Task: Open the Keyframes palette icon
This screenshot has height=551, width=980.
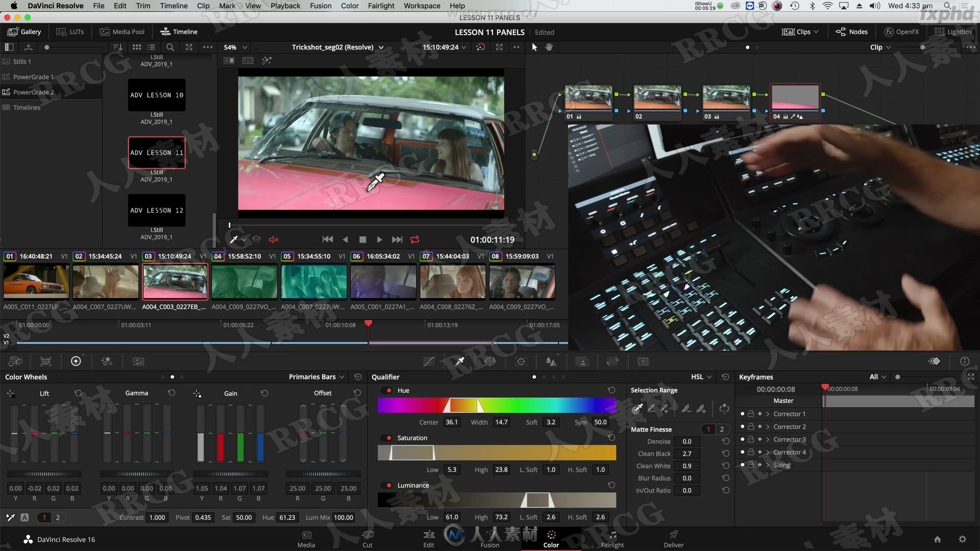Action: point(934,361)
